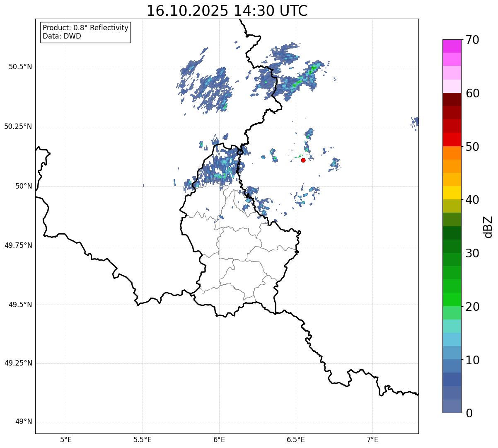Click the yellow colorbar segment at 40
The width and height of the screenshot is (498, 448).
452,193
